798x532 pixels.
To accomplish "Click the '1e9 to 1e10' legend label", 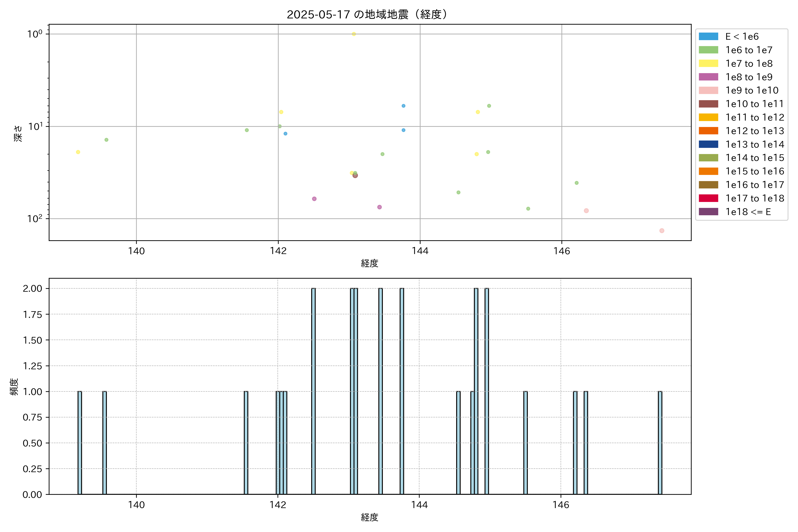I will coord(752,90).
